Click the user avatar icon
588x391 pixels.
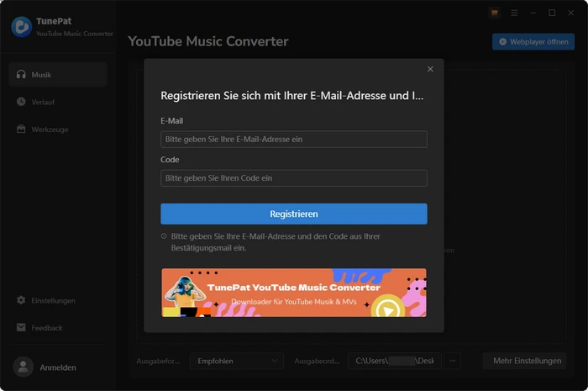pyautogui.click(x=24, y=367)
